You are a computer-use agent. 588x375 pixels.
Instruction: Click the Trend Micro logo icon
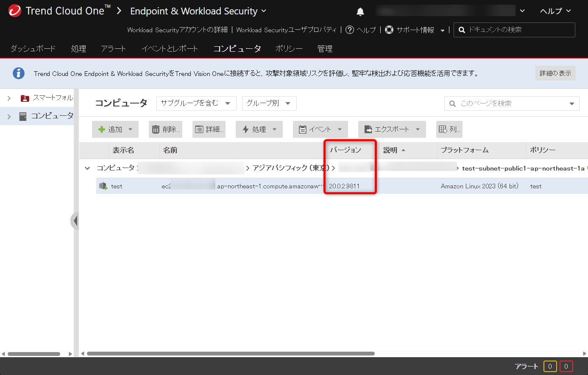15,11
